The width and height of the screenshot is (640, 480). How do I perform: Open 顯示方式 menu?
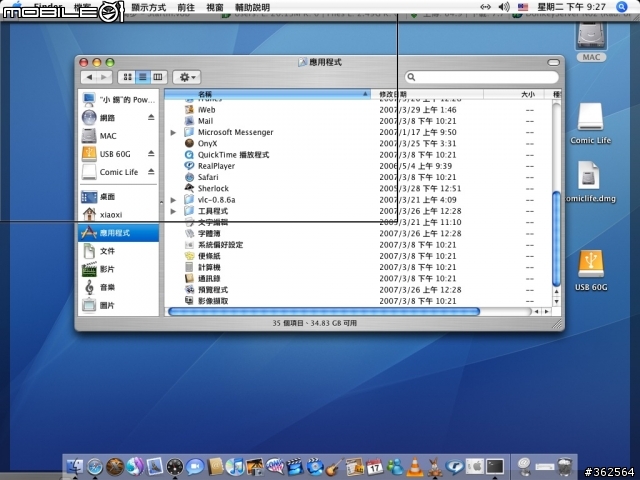pyautogui.click(x=149, y=7)
